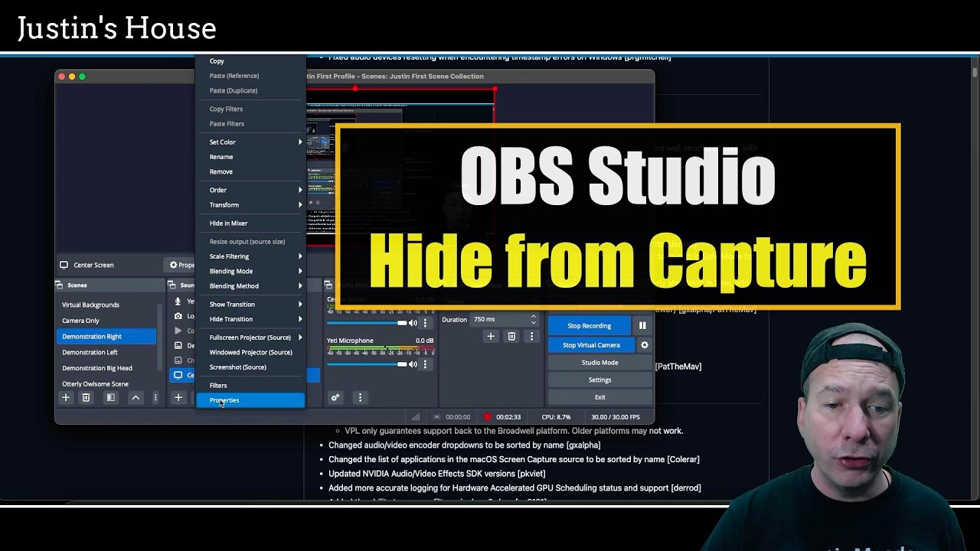Open Scenes panel three-dot menu
The width and height of the screenshot is (980, 551).
point(155,397)
